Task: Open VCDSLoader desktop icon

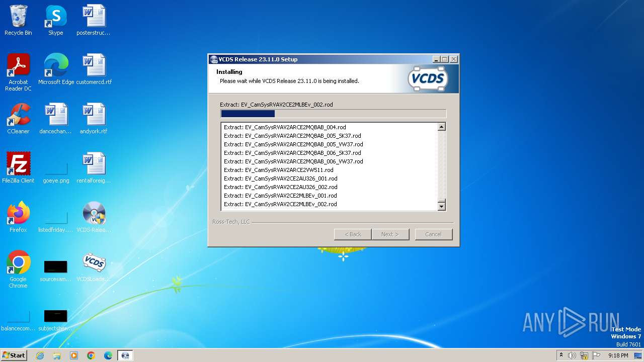Action: (94, 266)
